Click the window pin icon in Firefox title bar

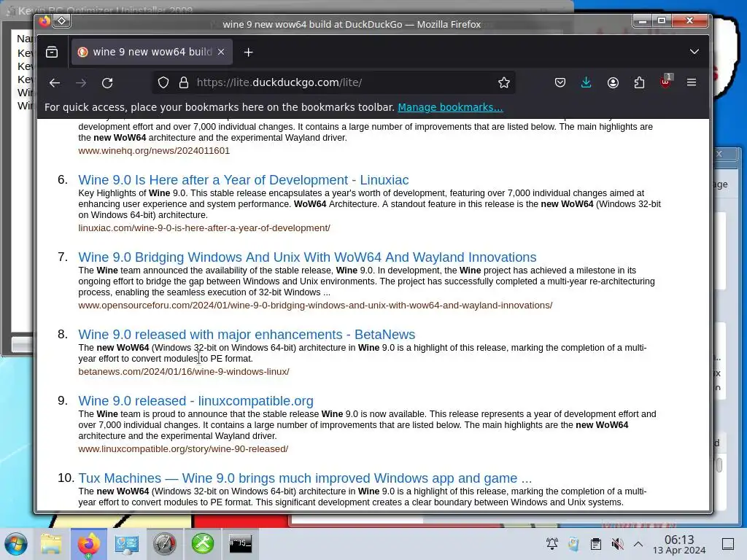click(x=62, y=21)
